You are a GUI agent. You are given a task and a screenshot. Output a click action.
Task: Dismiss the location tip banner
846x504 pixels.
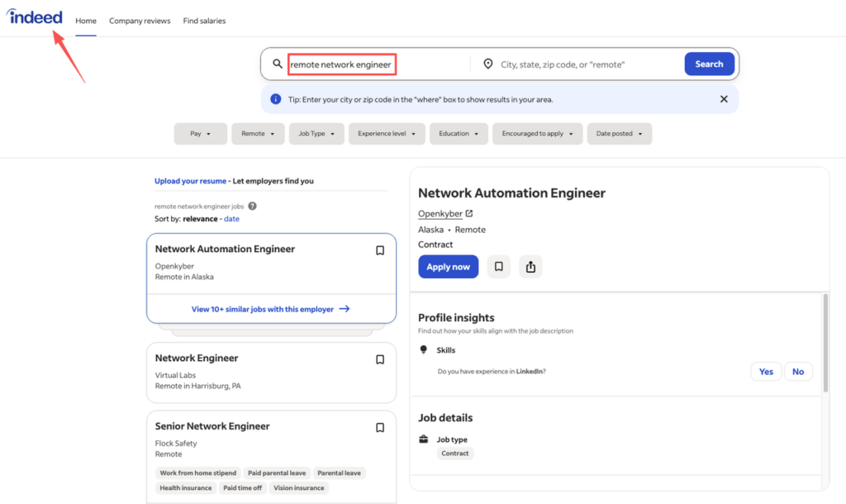click(x=724, y=98)
